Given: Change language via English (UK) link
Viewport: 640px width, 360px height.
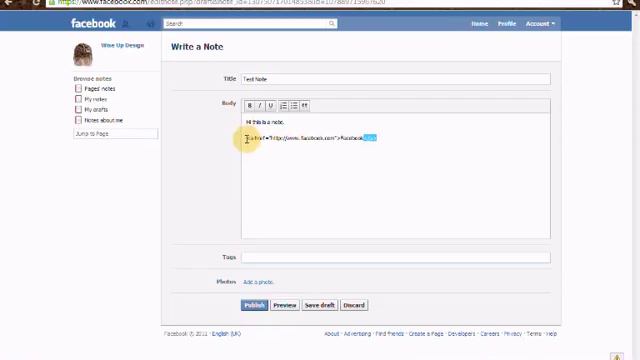Looking at the screenshot, I should (x=226, y=333).
